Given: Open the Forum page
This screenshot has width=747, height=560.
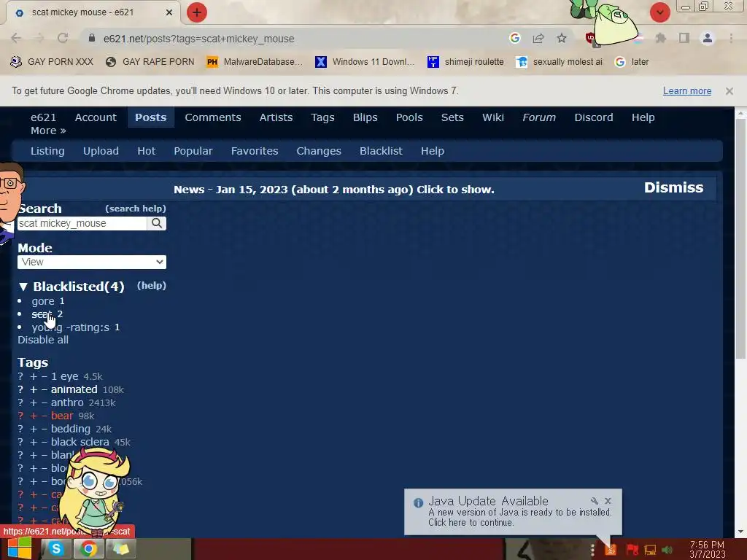Looking at the screenshot, I should point(539,117).
